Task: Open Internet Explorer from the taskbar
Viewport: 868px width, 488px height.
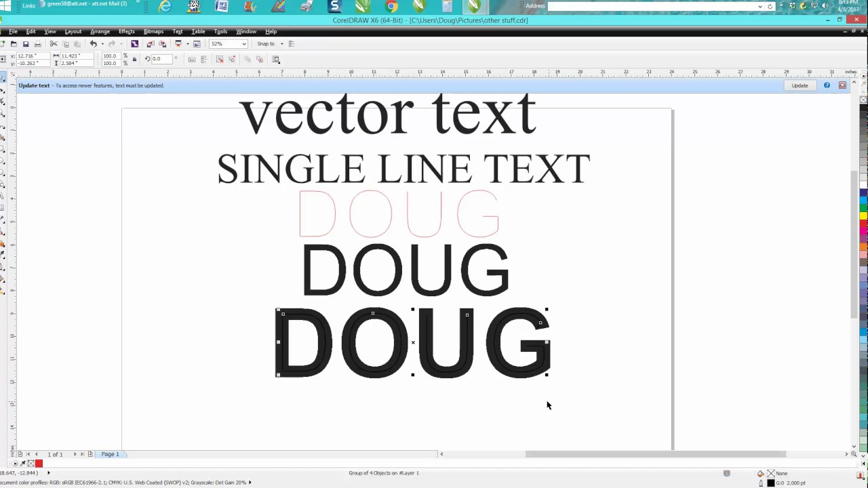Action: click(165, 7)
